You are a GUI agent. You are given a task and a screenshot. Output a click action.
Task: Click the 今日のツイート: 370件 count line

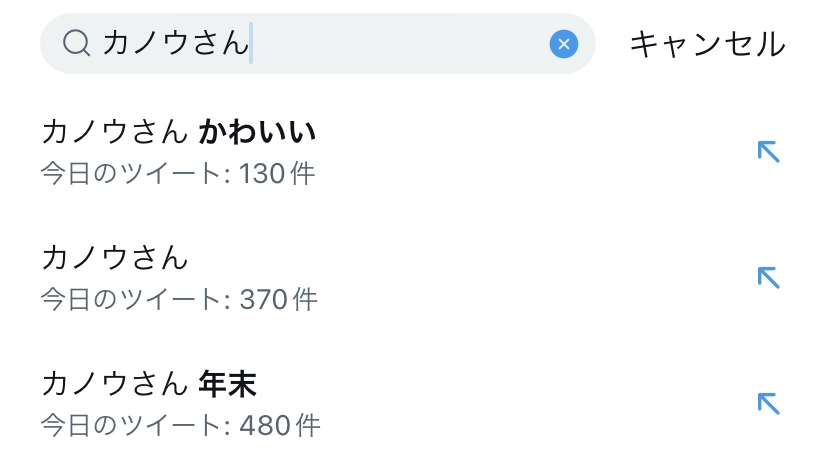pos(179,299)
